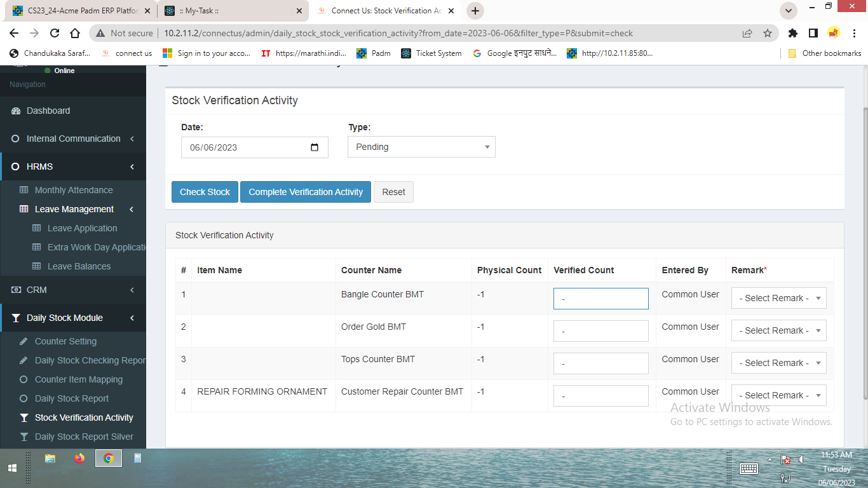Image resolution: width=868 pixels, height=488 pixels.
Task: Open the Type dropdown showing Pending
Action: tap(421, 147)
